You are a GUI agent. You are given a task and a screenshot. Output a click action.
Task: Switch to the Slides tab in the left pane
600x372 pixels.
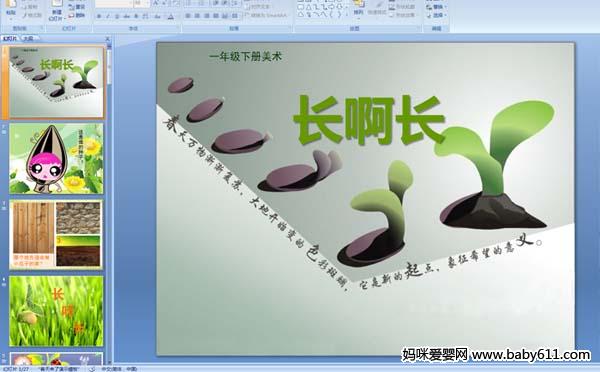[x=10, y=38]
